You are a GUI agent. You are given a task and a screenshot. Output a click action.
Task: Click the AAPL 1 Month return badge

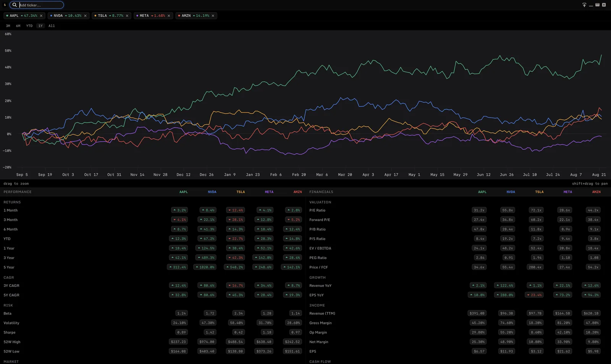point(179,210)
